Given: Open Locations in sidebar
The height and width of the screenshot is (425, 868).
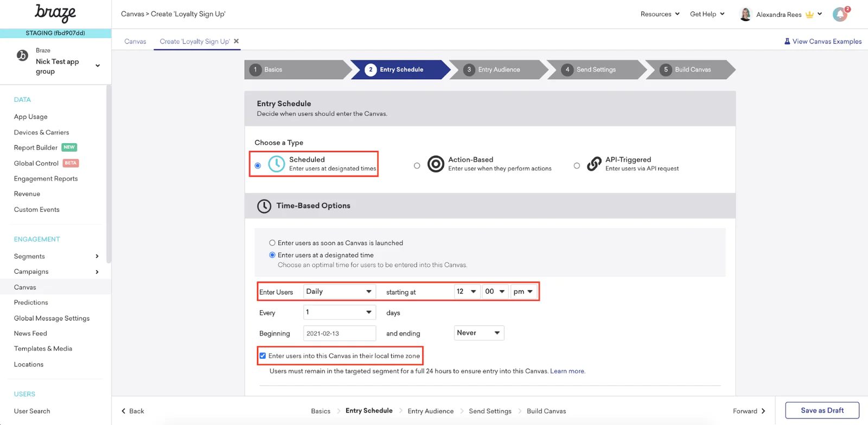Looking at the screenshot, I should tap(29, 364).
